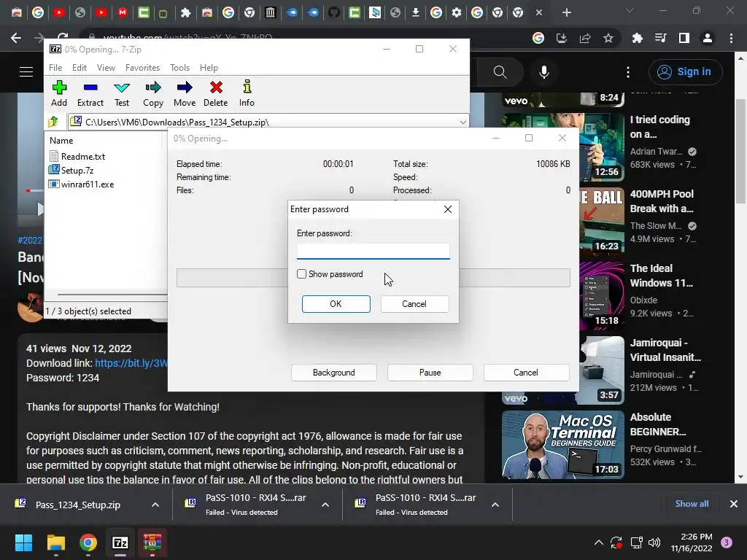Open the YouTube hamburger menu
This screenshot has height=560, width=747.
pos(26,72)
